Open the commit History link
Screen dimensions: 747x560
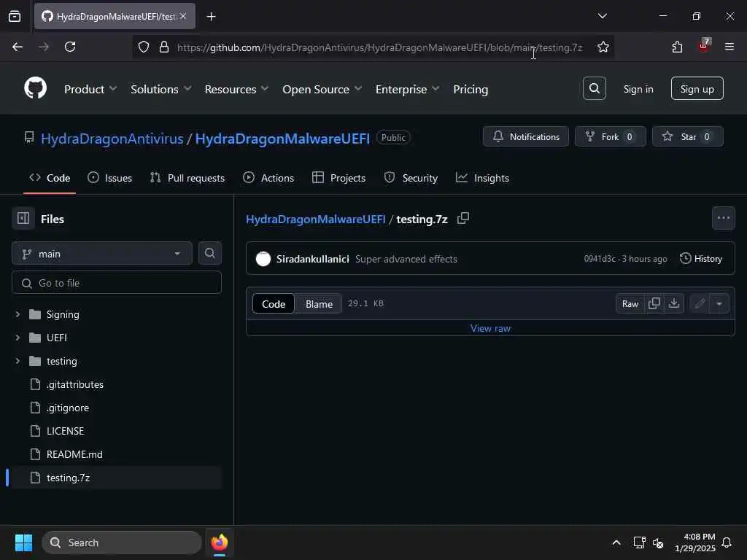coord(701,259)
